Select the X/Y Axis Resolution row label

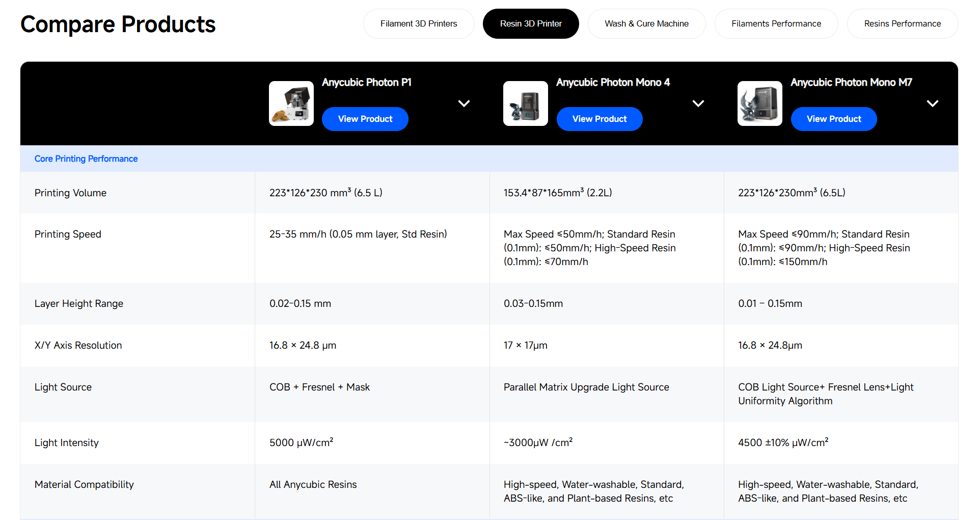coord(78,345)
